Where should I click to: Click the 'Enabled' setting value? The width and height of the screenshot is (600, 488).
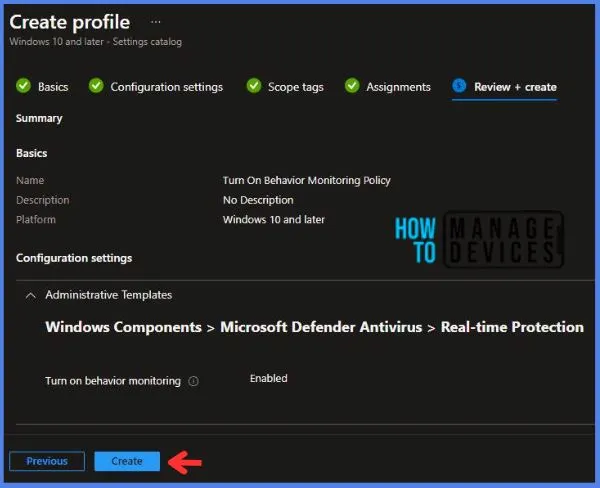pyautogui.click(x=269, y=379)
